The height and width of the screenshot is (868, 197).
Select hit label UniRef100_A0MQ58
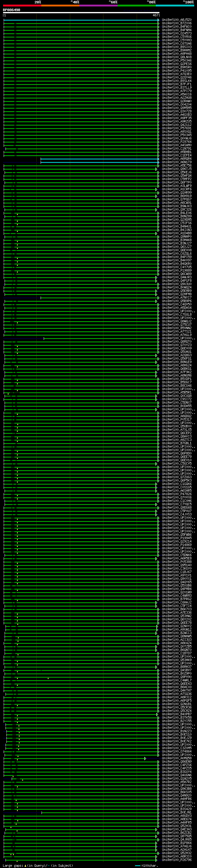[x=177, y=758]
